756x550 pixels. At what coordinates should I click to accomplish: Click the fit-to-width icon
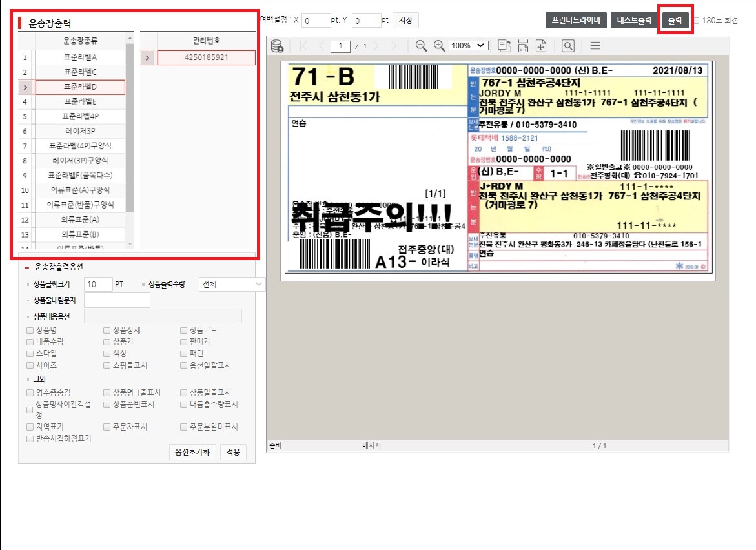[523, 46]
